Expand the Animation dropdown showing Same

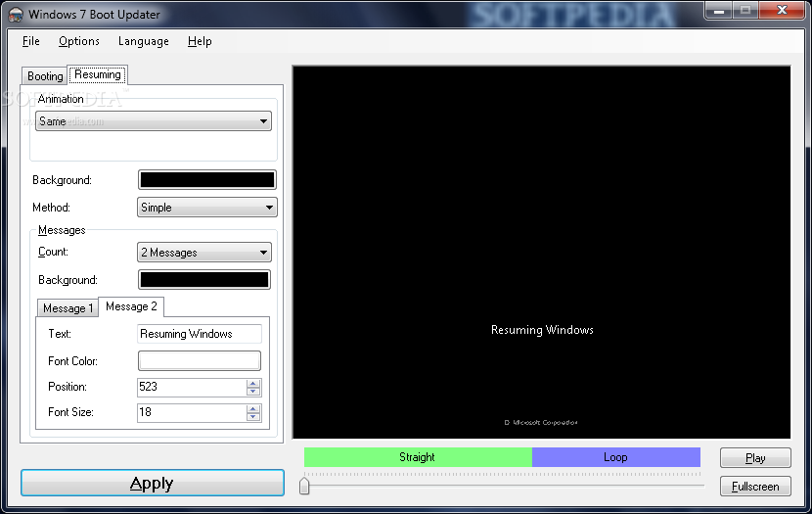(x=154, y=121)
